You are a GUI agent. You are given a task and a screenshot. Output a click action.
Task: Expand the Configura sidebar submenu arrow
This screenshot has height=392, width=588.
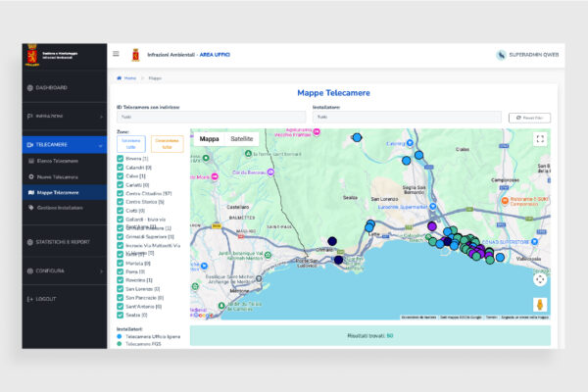(x=101, y=270)
